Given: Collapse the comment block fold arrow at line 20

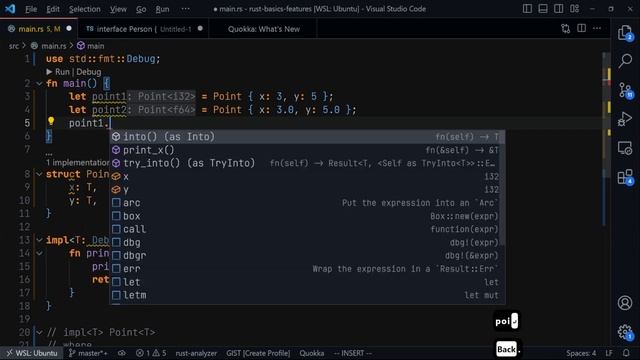Looking at the screenshot, I should click(39, 333).
